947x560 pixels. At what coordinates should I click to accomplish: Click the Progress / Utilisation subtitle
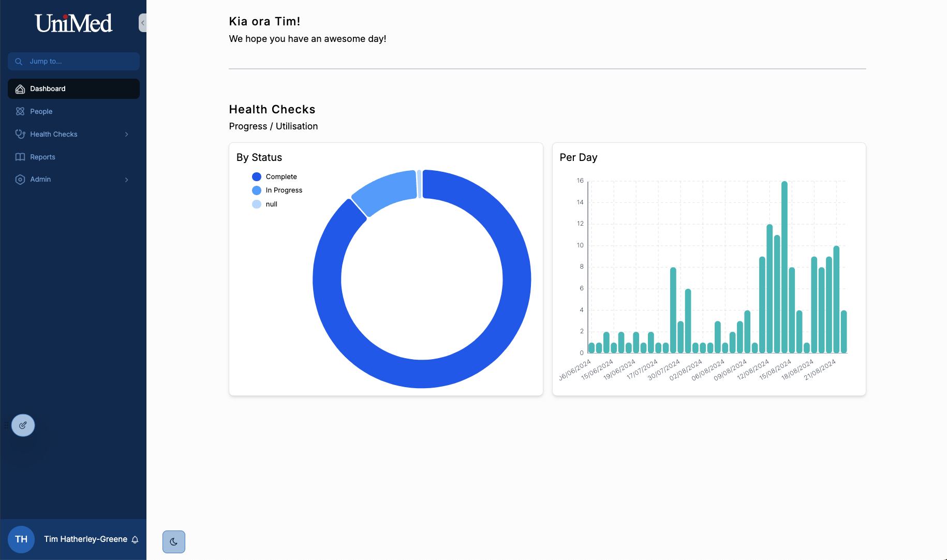coord(273,126)
